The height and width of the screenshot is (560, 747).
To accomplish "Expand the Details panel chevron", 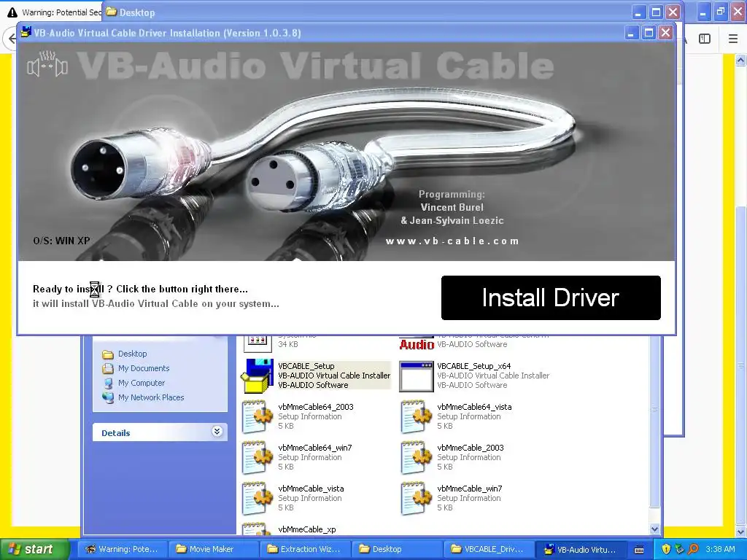I will [x=217, y=432].
